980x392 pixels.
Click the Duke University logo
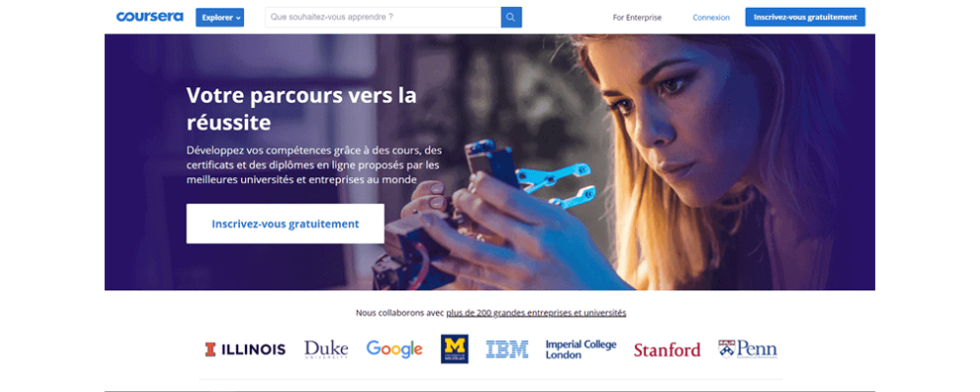[325, 350]
